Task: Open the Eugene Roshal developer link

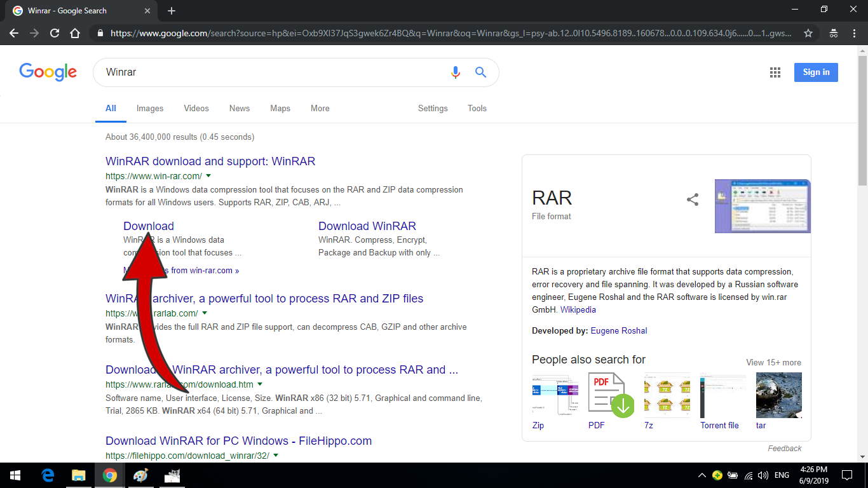Action: coord(619,330)
